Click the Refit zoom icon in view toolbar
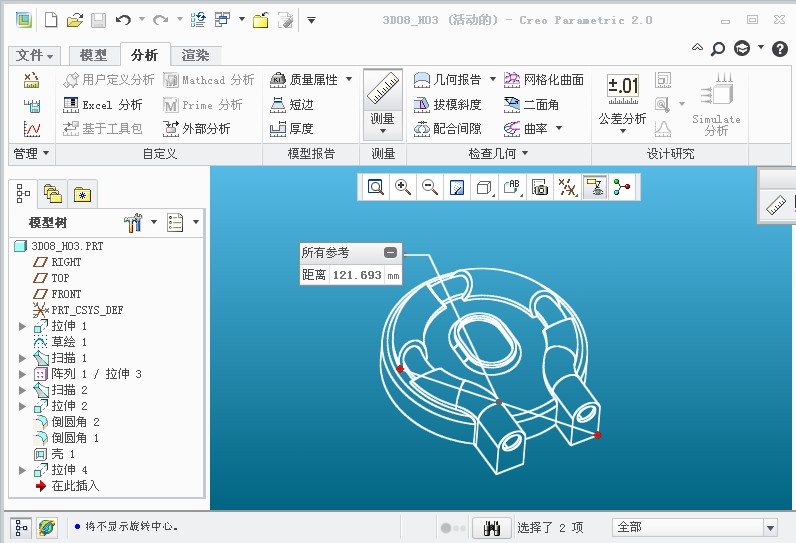 pyautogui.click(x=376, y=187)
